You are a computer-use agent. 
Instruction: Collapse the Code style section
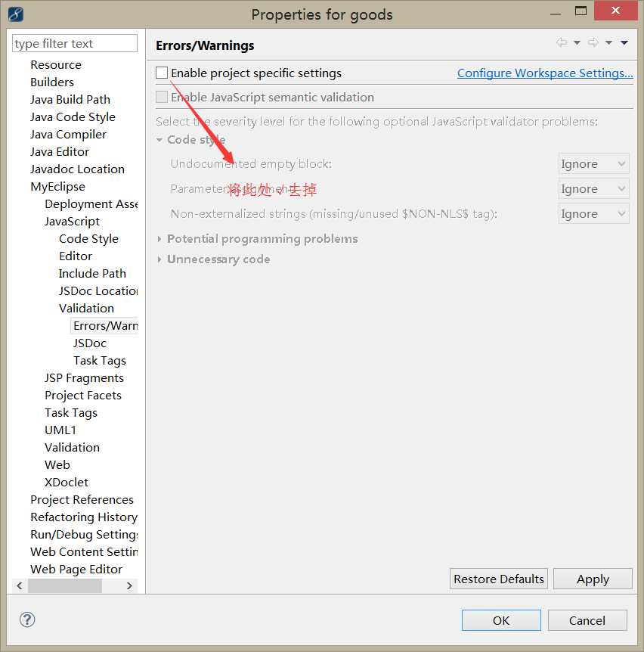point(159,140)
